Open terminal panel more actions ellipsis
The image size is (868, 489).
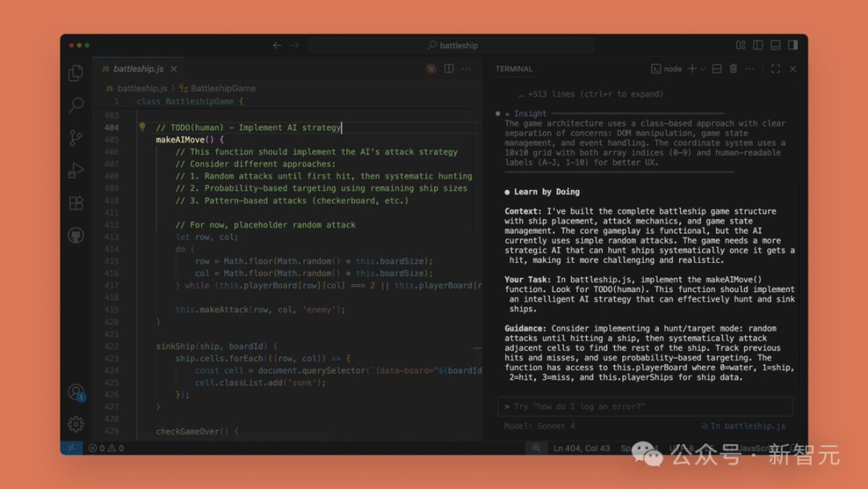click(x=750, y=68)
